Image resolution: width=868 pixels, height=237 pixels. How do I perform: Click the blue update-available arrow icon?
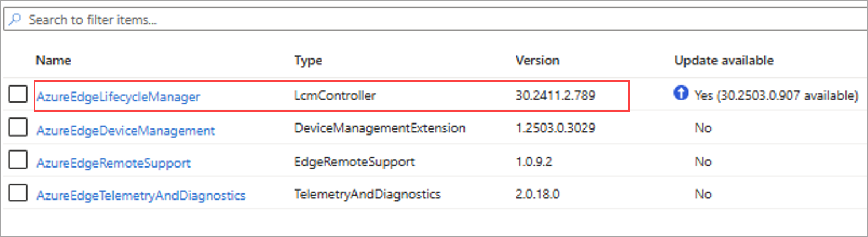(681, 93)
